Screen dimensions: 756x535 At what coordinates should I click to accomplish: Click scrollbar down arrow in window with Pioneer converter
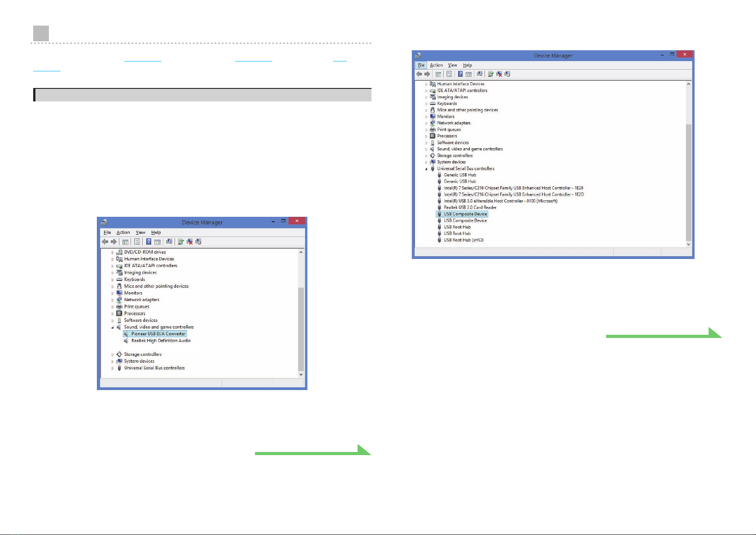click(301, 374)
